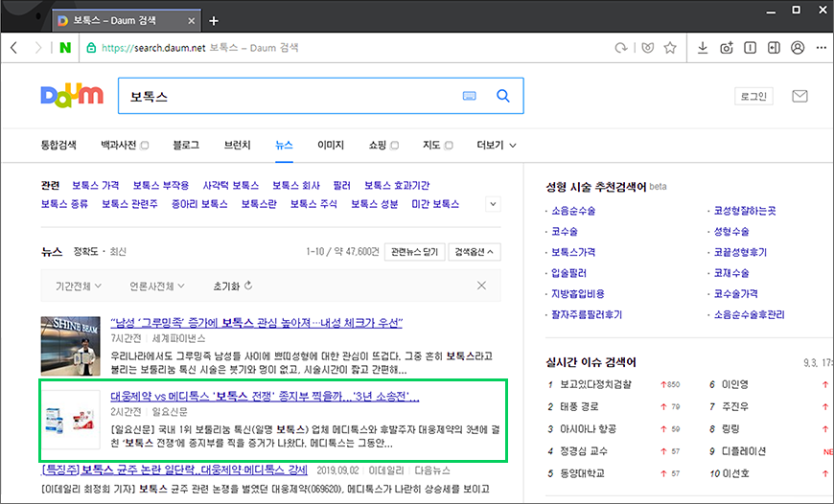Sort news by 최신
The image size is (834, 504).
118,251
